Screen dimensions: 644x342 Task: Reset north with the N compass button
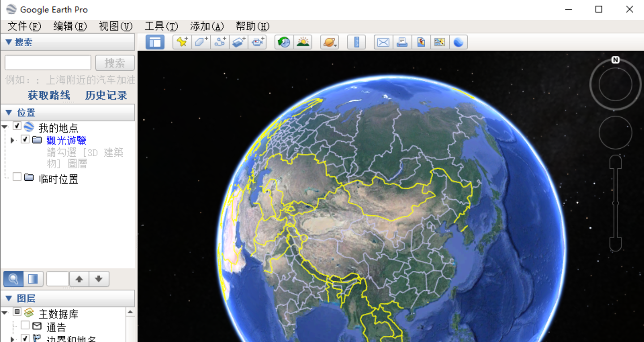coord(615,60)
